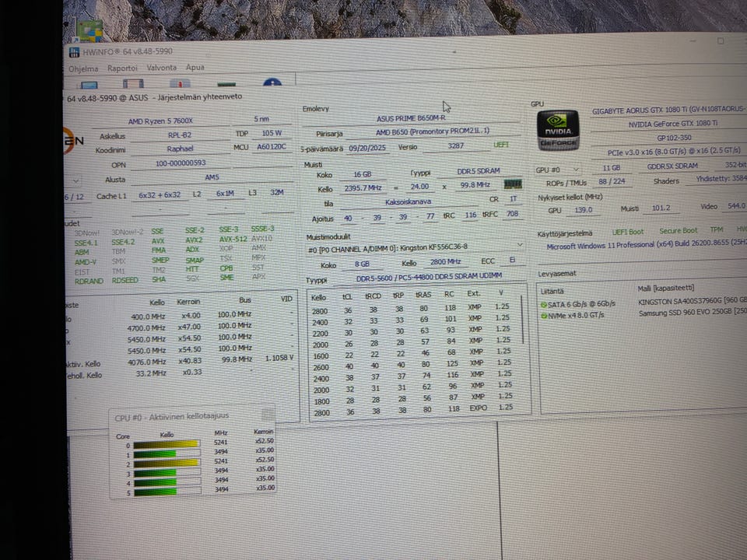Click the green status icon beside NVMe x4
This screenshot has height=560, width=747.
[x=544, y=315]
